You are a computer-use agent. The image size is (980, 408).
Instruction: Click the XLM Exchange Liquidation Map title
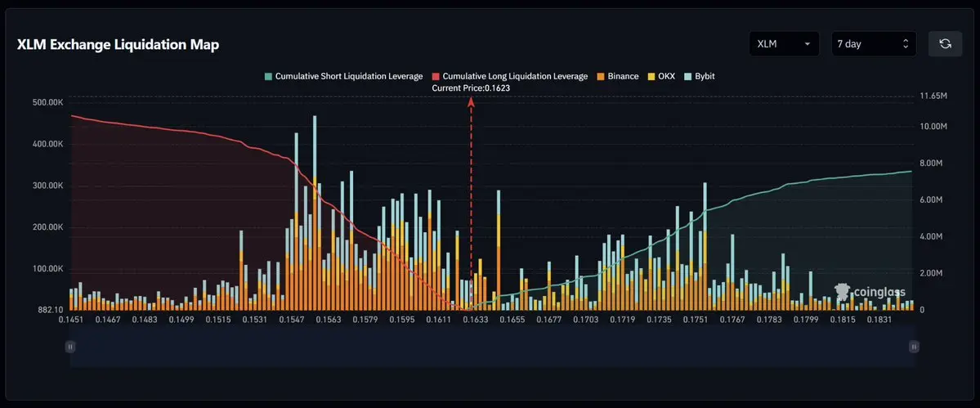tap(119, 45)
